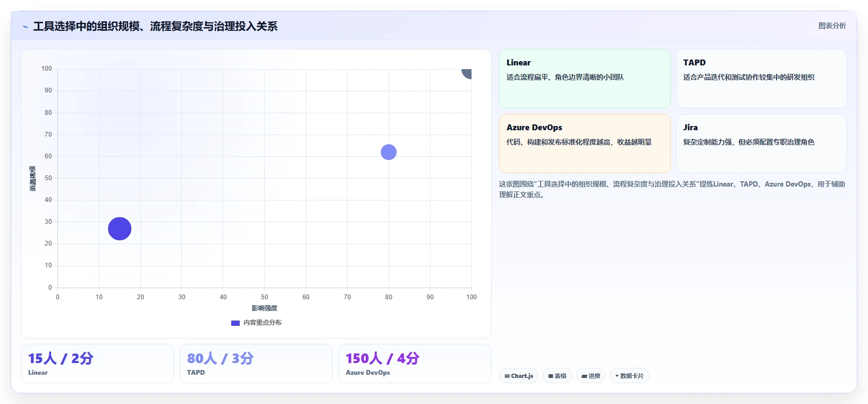The height and width of the screenshot is (404, 868).
Task: Click the description paragraph starting with 这张图围绕
Action: 672,189
